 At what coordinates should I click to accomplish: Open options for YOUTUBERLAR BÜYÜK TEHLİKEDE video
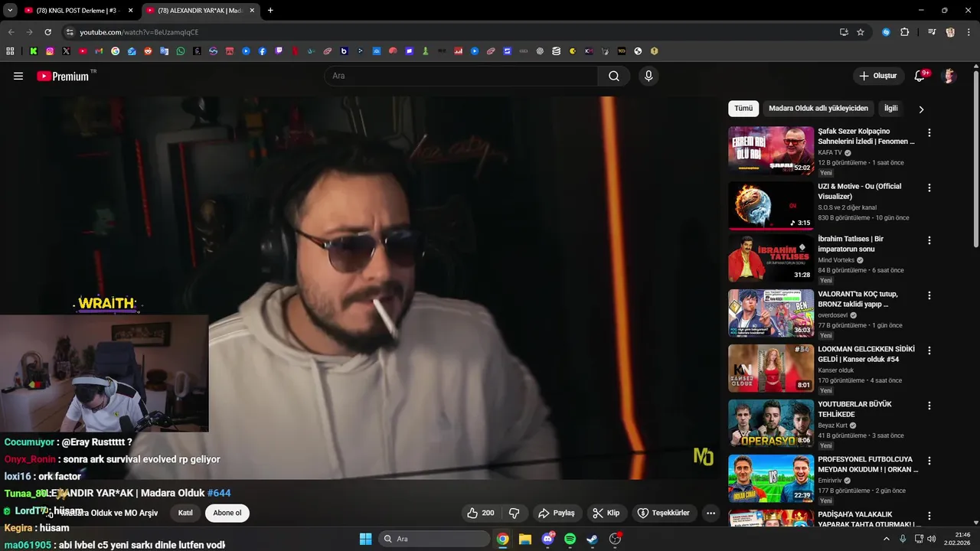[929, 406]
